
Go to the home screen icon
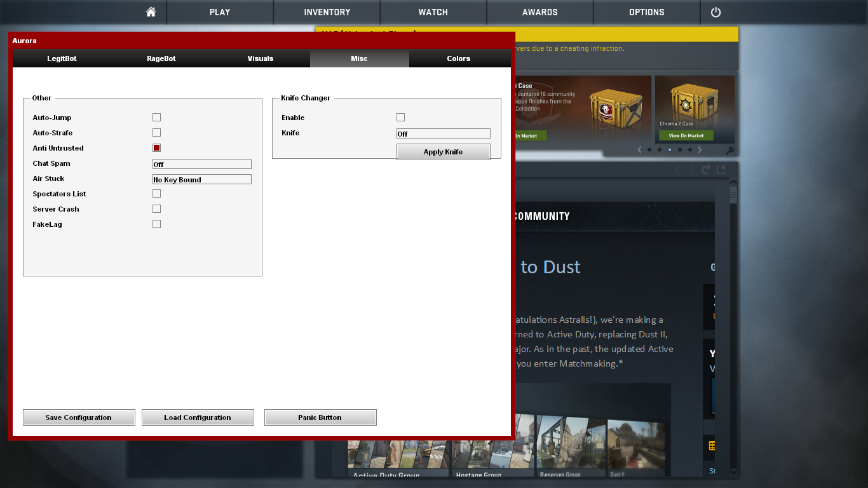click(x=151, y=12)
